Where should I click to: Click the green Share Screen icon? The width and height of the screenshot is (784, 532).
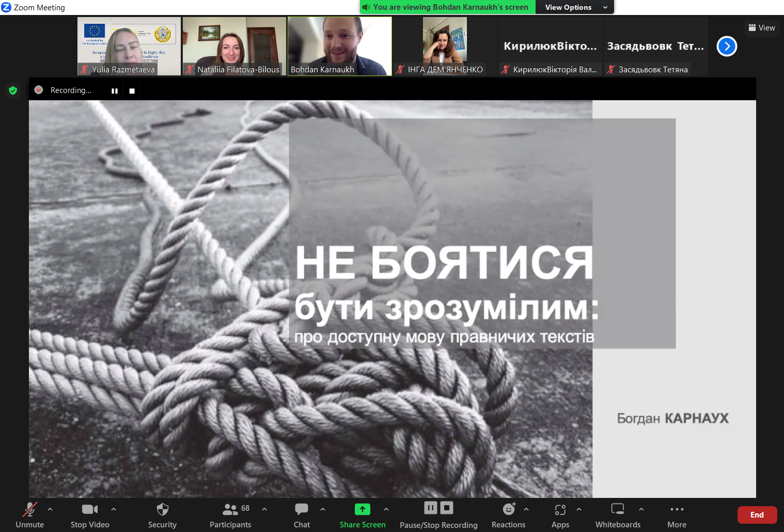[x=363, y=510]
